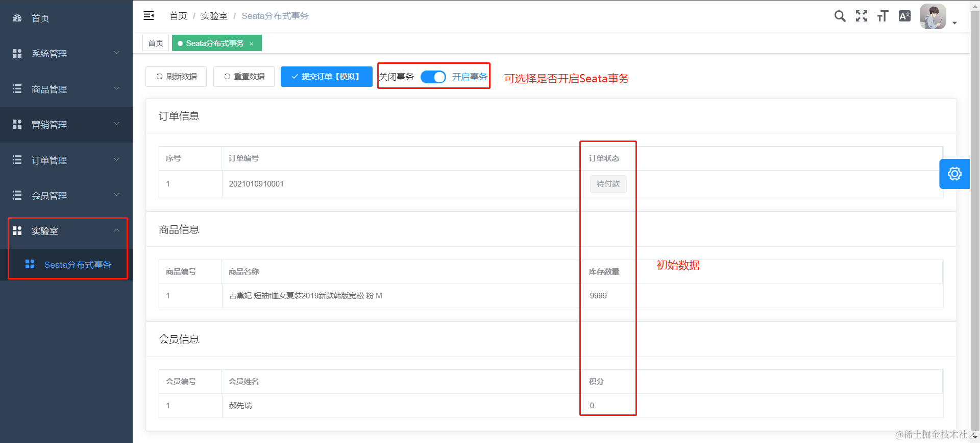The width and height of the screenshot is (980, 443).
Task: Toggle the Seata transaction switch
Action: [x=433, y=77]
